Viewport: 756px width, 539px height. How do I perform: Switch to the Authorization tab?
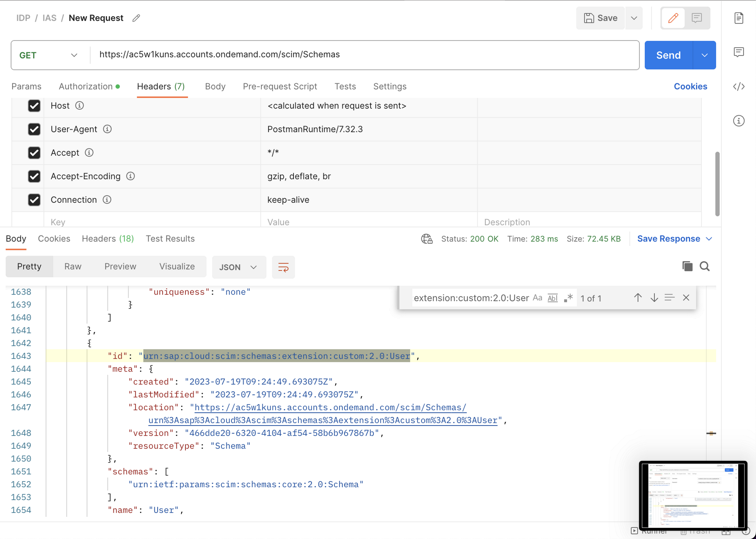tap(86, 87)
